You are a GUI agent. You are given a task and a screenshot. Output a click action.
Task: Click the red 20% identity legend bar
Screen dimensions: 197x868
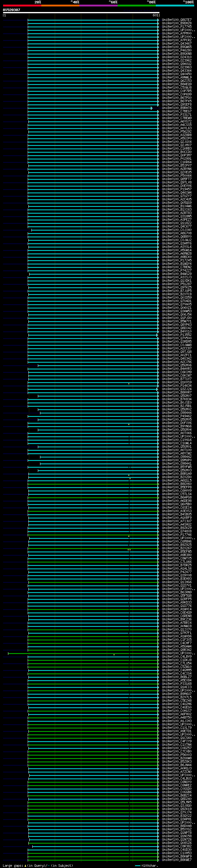point(22,6)
